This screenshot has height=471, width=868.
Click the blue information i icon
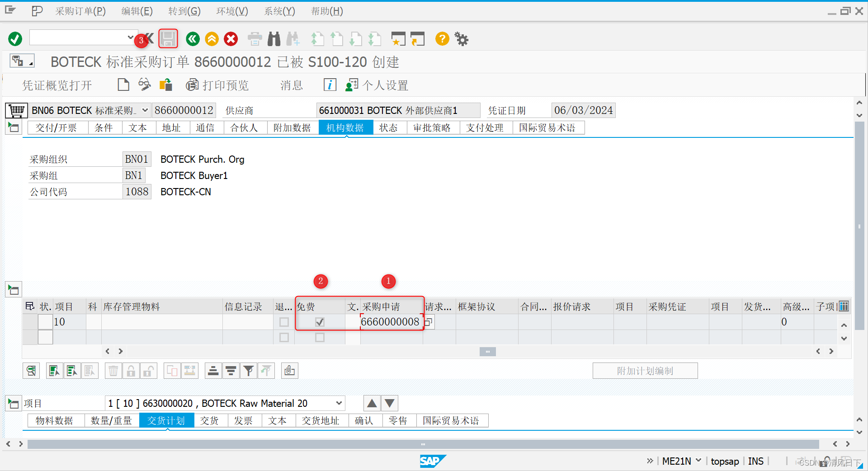[330, 85]
